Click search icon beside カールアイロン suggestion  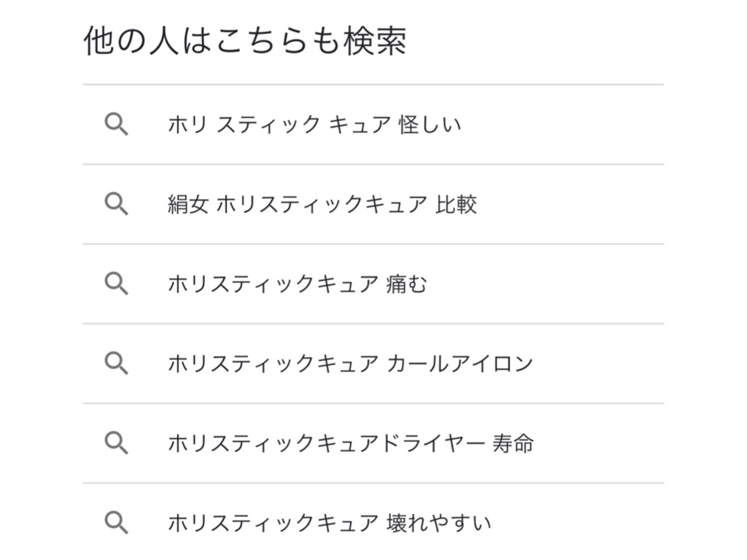coord(116,363)
